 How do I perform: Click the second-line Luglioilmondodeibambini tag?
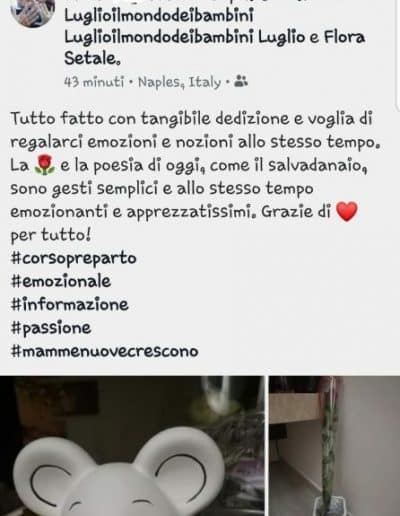pos(159,37)
